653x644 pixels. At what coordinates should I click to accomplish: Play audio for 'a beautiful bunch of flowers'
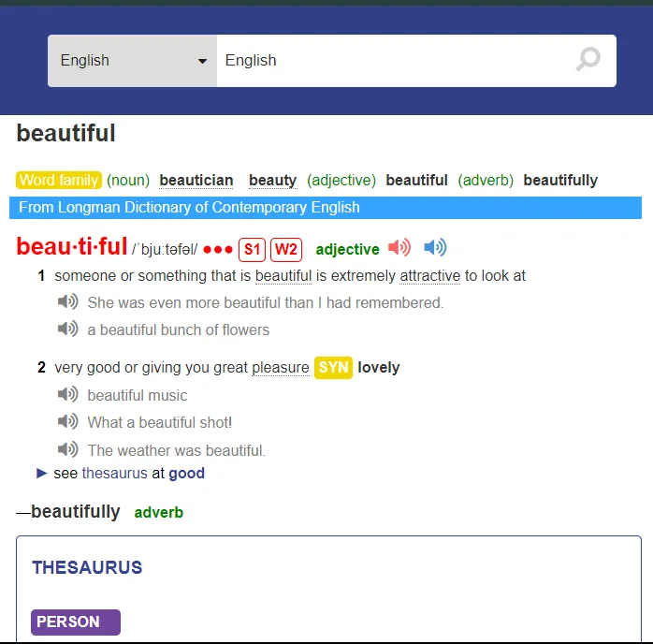(x=68, y=329)
